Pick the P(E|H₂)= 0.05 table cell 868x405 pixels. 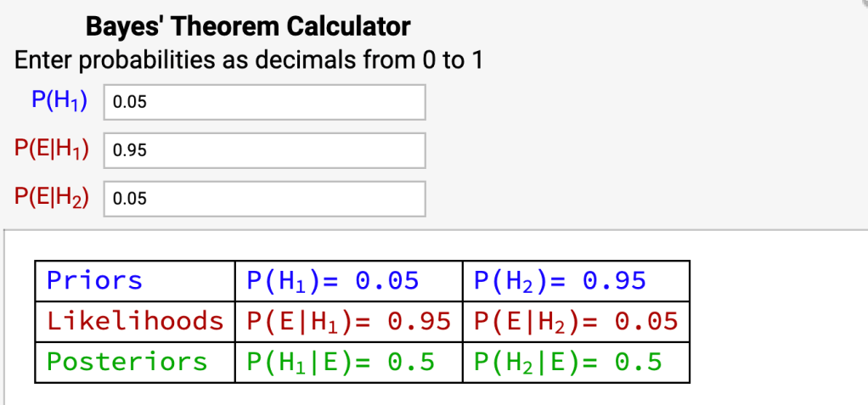pyautogui.click(x=575, y=321)
